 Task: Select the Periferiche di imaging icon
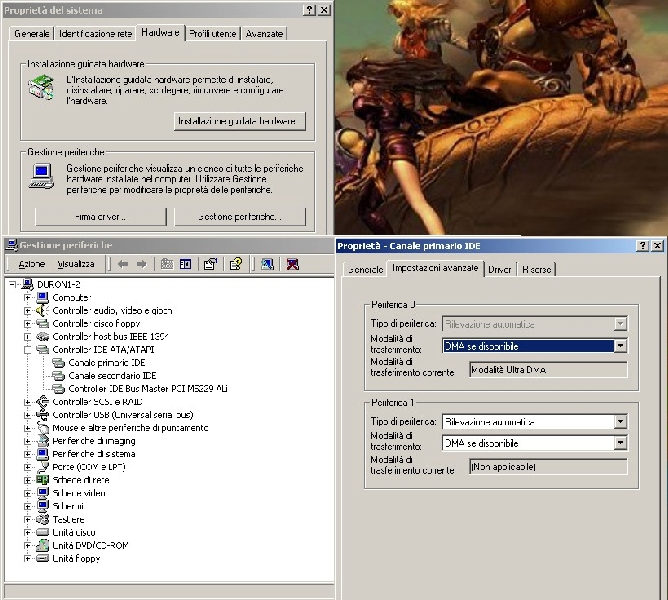43,441
